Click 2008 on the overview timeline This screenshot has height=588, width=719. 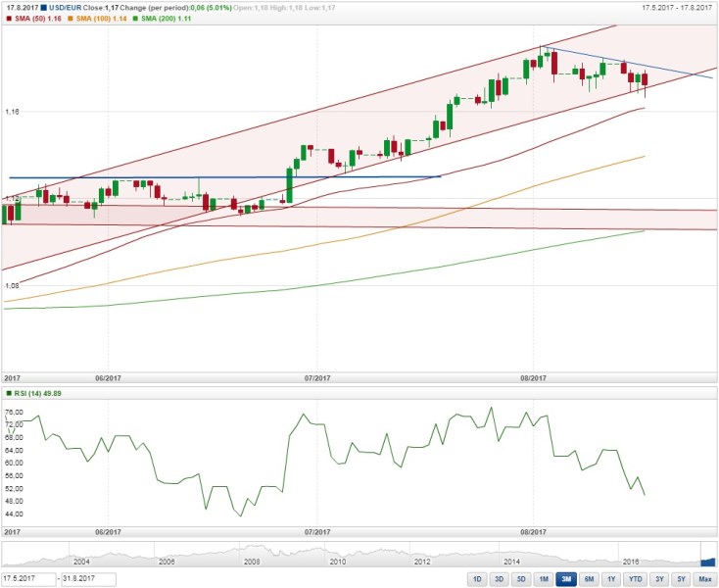point(252,562)
